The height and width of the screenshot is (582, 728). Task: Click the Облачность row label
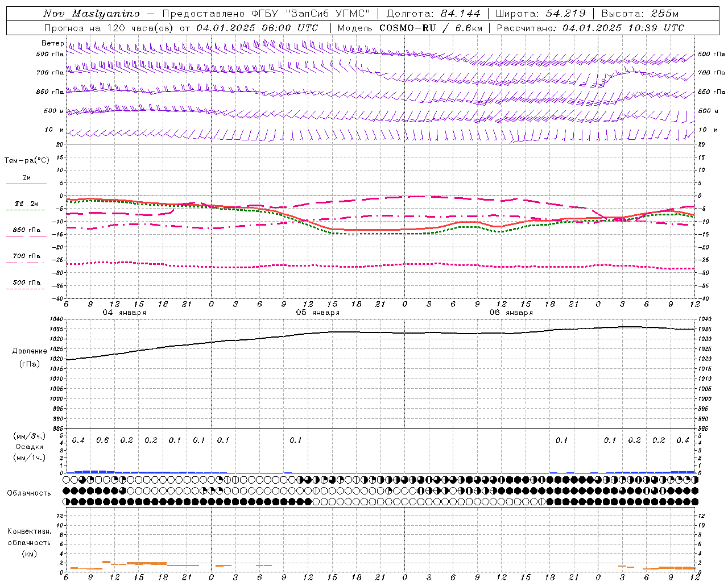(x=29, y=493)
